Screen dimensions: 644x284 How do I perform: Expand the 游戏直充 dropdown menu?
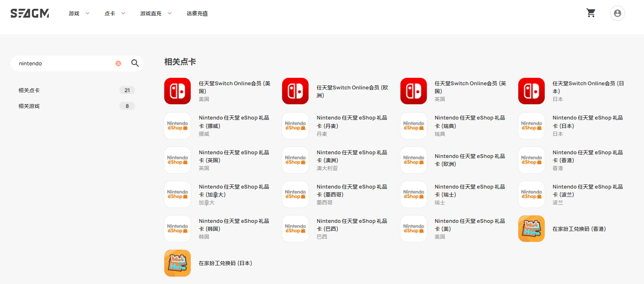coord(156,13)
